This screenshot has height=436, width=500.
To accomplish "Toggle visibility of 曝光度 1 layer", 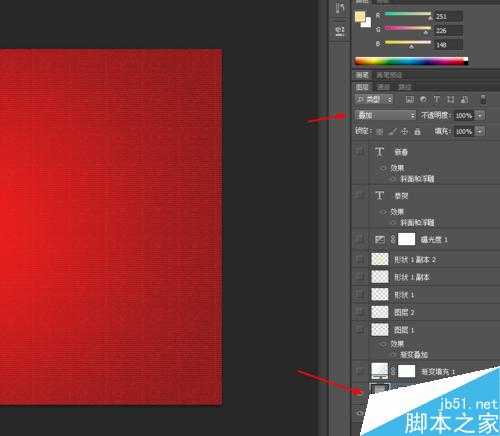I will tap(360, 239).
